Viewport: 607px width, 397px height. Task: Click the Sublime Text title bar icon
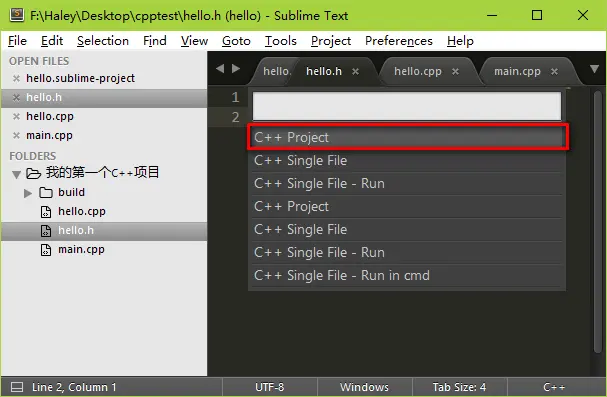17,15
